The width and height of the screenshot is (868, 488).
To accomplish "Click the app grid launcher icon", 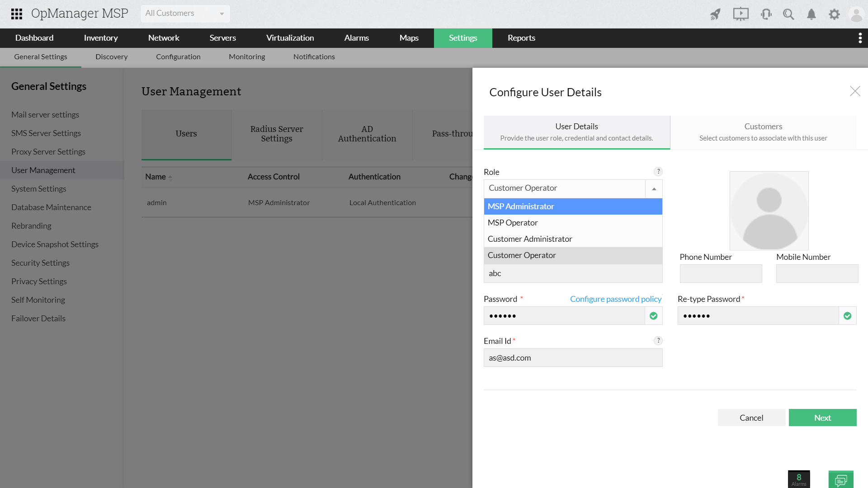I will pos(17,14).
